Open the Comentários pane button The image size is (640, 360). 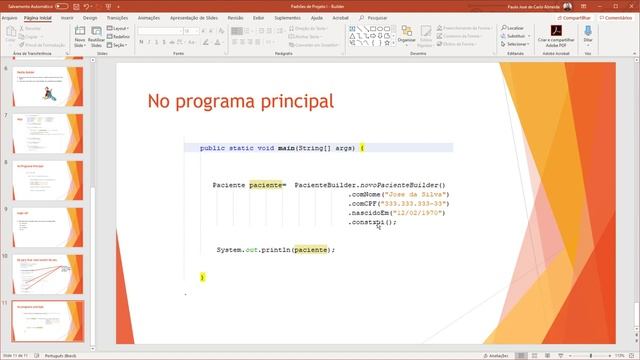pyautogui.click(x=616, y=18)
